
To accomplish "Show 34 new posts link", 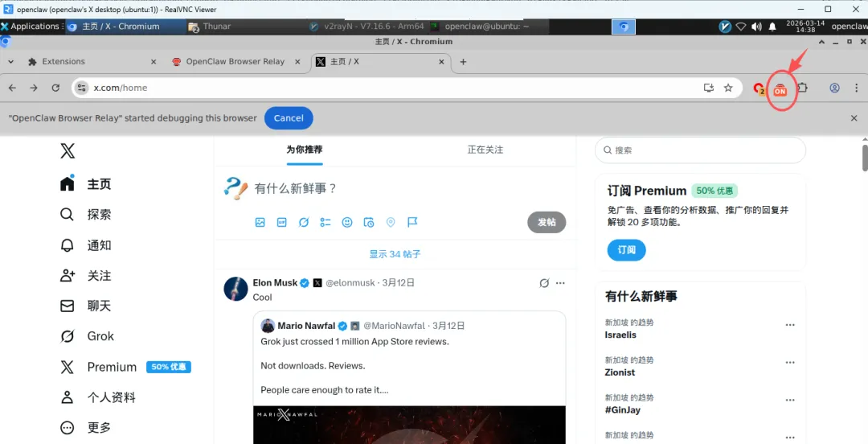I will [x=395, y=254].
